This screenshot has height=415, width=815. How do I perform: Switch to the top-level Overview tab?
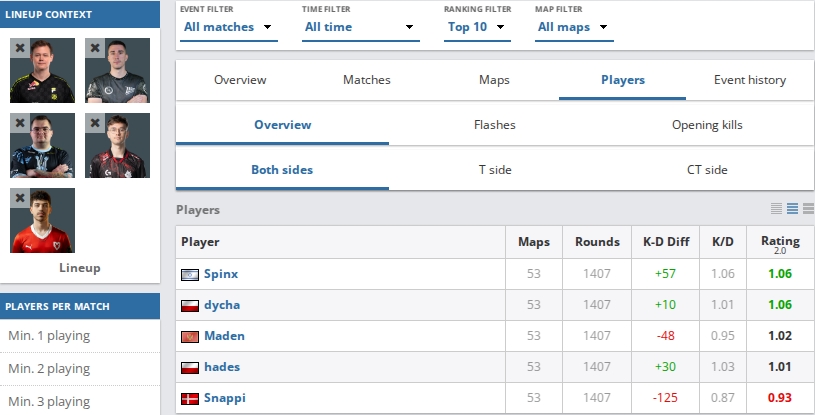click(x=240, y=80)
